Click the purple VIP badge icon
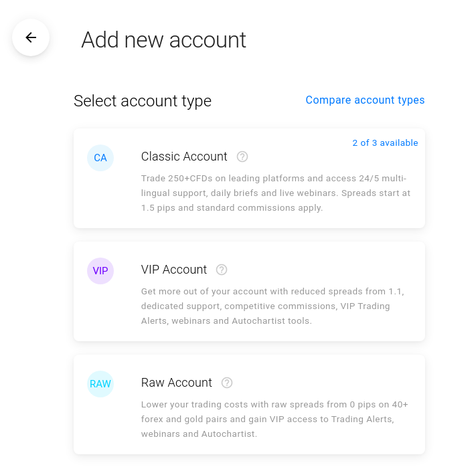Viewport: 476px width, 473px height. pos(100,271)
